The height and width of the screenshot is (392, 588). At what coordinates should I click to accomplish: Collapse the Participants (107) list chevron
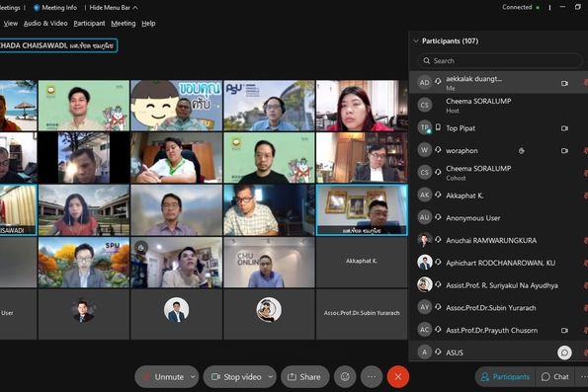(415, 40)
